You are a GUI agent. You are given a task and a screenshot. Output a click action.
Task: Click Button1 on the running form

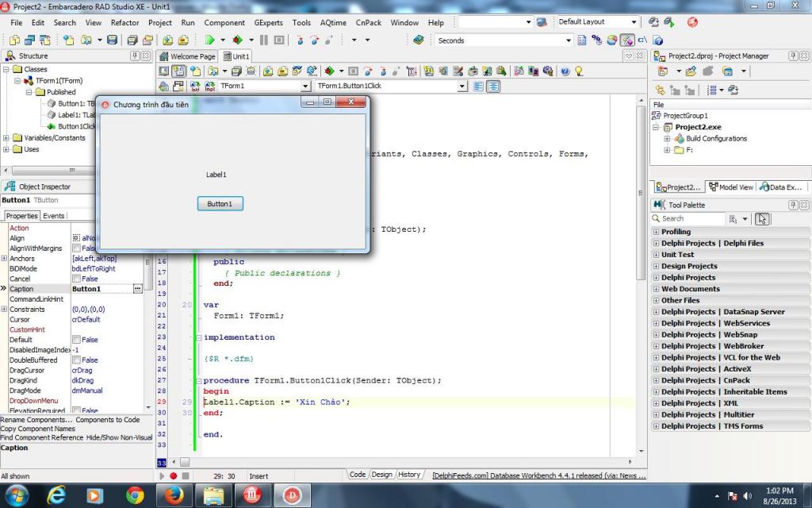tap(220, 204)
